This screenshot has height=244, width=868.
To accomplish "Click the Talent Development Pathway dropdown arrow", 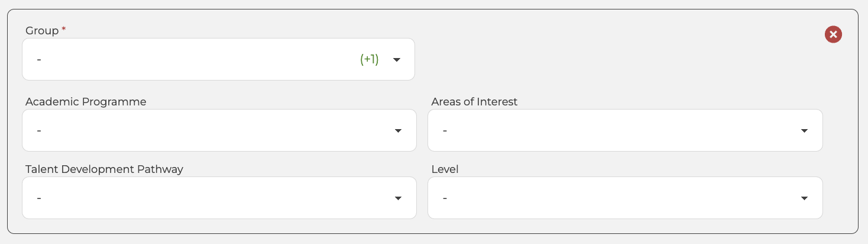I will pos(398,198).
